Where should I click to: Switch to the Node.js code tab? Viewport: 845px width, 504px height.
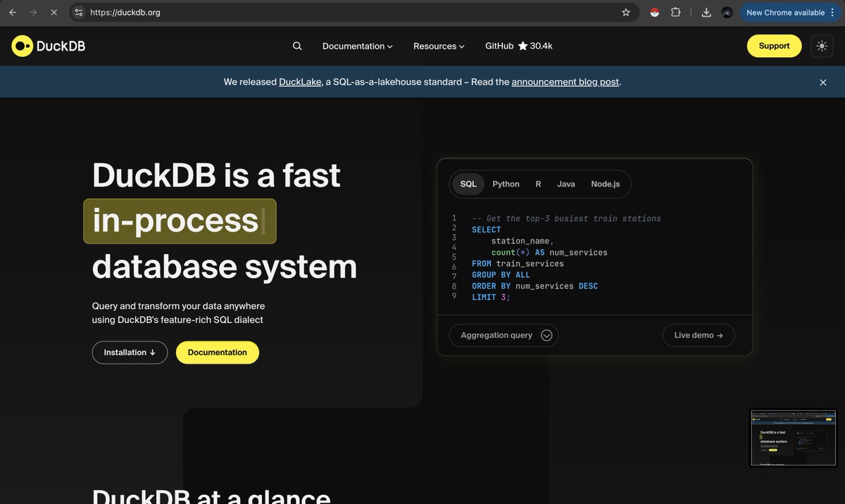[606, 184]
